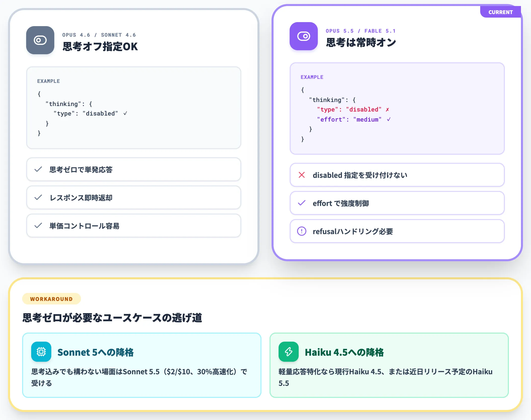The width and height of the screenshot is (531, 420).
Task: Click the red X icon beside disabled 指定を受け付けない
Action: point(302,175)
